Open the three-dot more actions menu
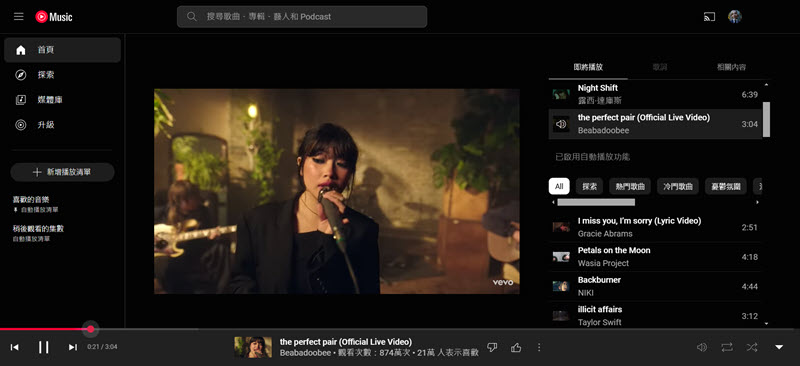 point(539,347)
